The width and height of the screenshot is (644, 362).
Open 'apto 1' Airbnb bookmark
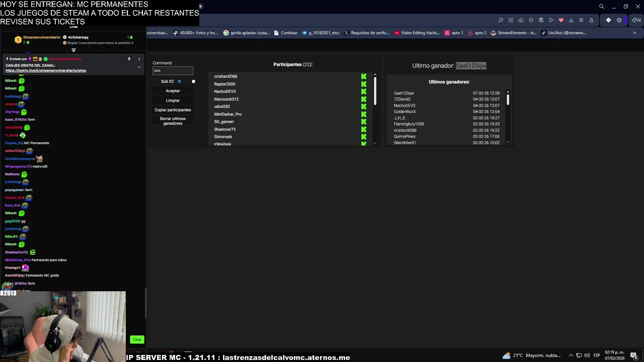454,33
